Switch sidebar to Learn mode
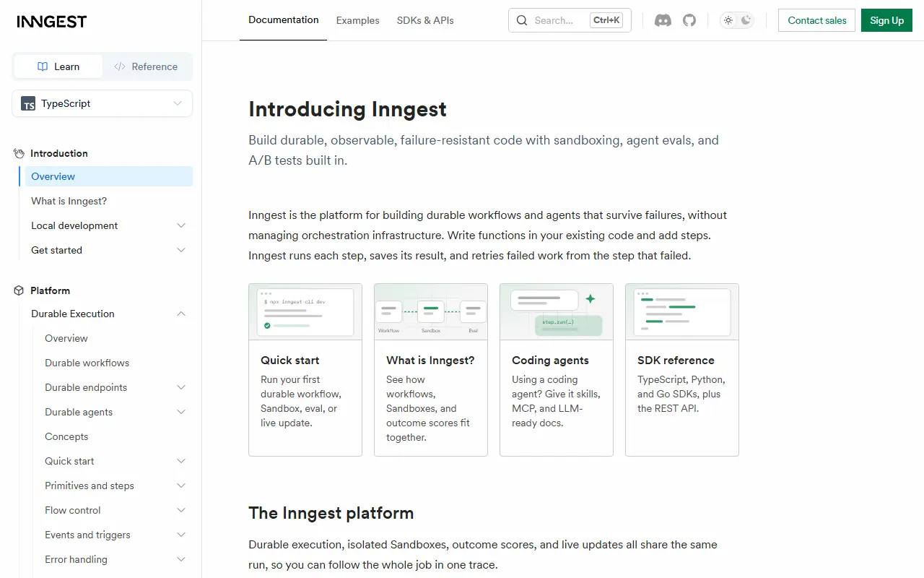Screen dimensions: 924x578 coord(58,66)
